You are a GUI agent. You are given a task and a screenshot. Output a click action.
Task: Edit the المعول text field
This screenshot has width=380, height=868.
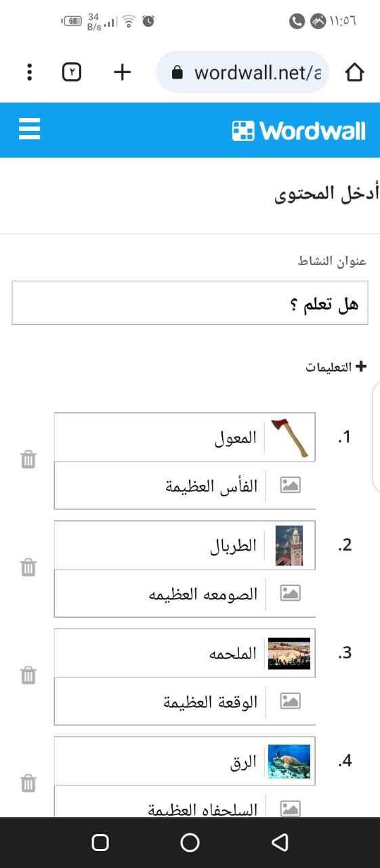pos(160,437)
